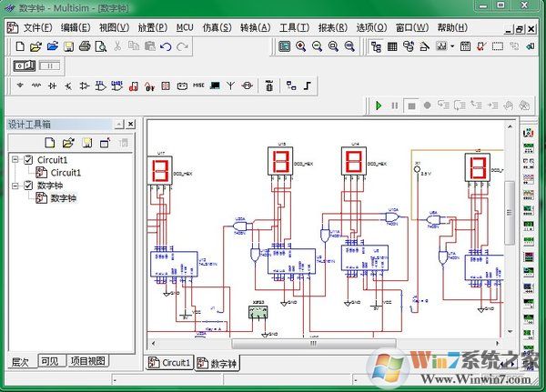Create new design in Design Toolbox panel
This screenshot has width=546, height=392.
pyautogui.click(x=51, y=143)
